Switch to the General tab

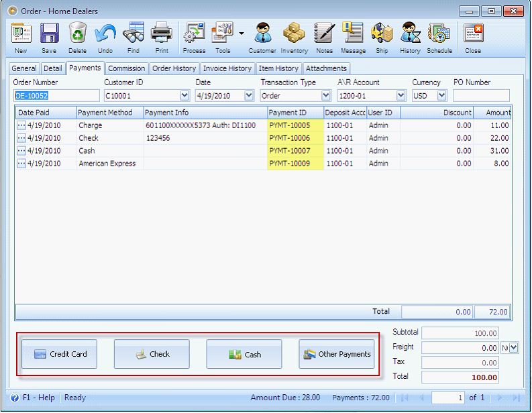point(23,68)
